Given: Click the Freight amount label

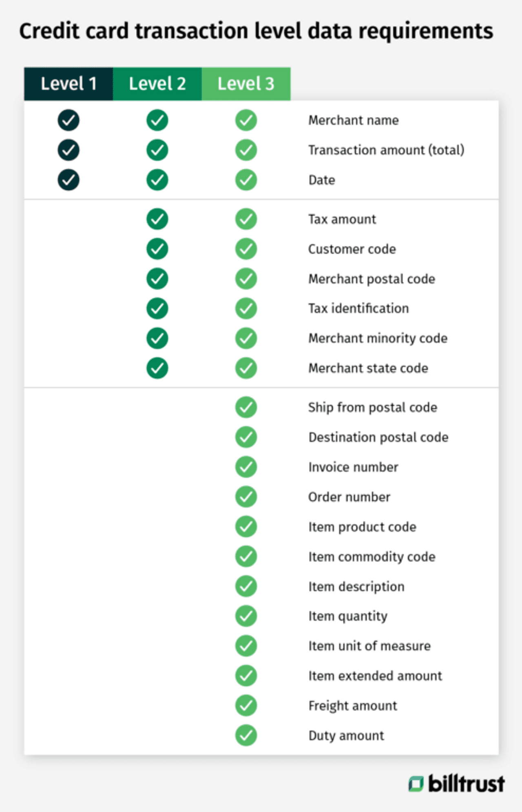Looking at the screenshot, I should pos(352,706).
